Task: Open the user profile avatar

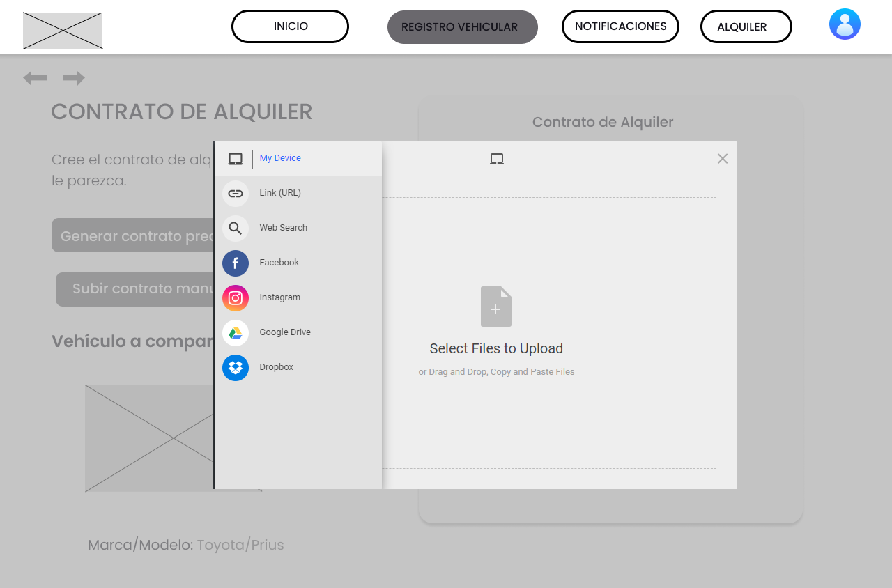Action: [x=845, y=24]
